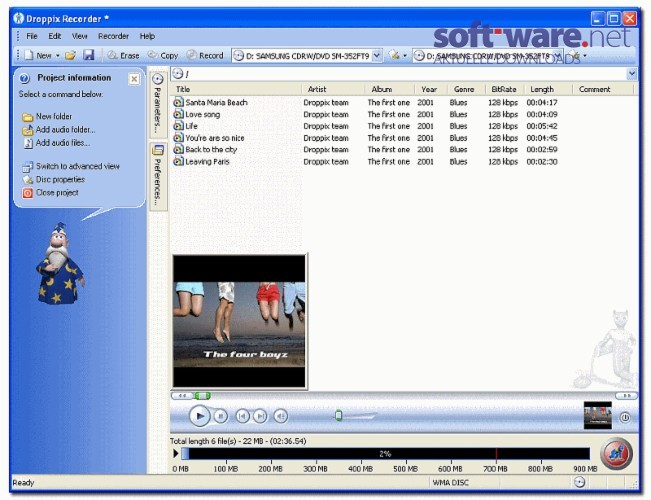Click the Play button

click(x=199, y=415)
